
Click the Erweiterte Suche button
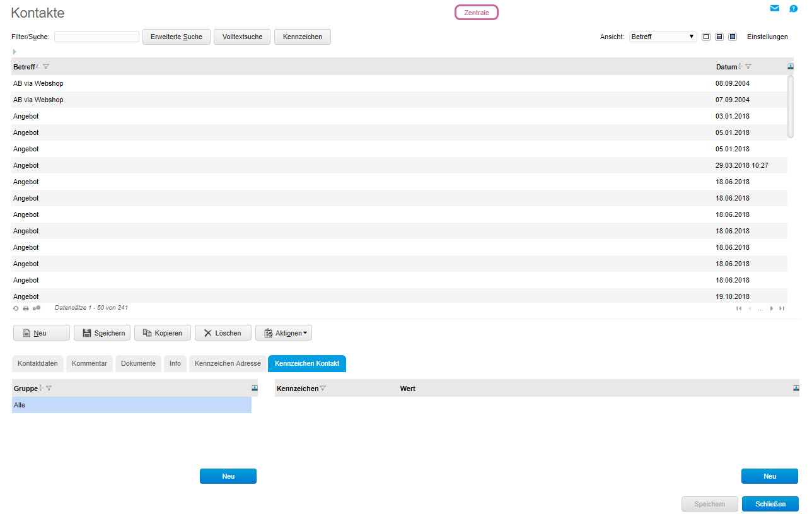tap(177, 37)
